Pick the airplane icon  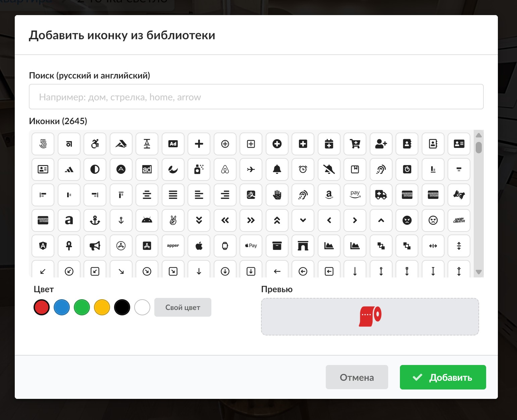251,169
